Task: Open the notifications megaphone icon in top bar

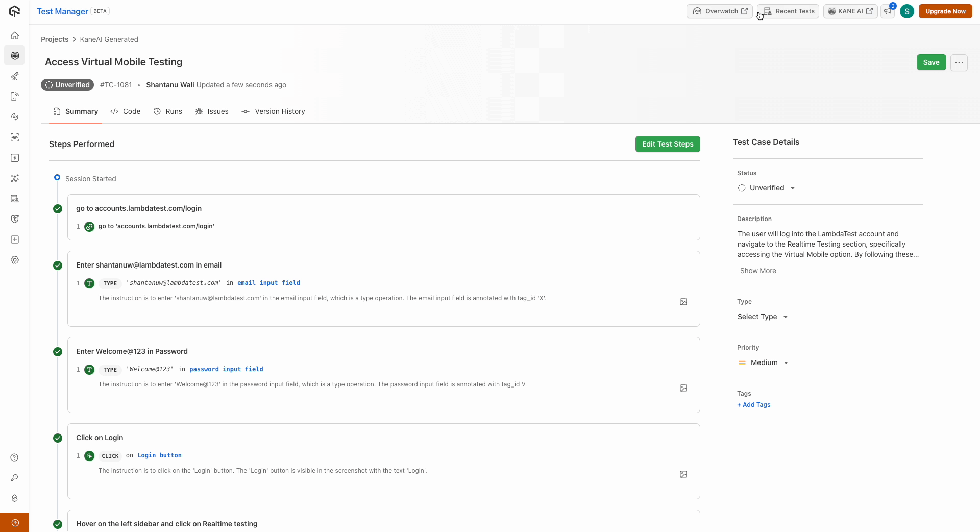Action: (x=888, y=11)
